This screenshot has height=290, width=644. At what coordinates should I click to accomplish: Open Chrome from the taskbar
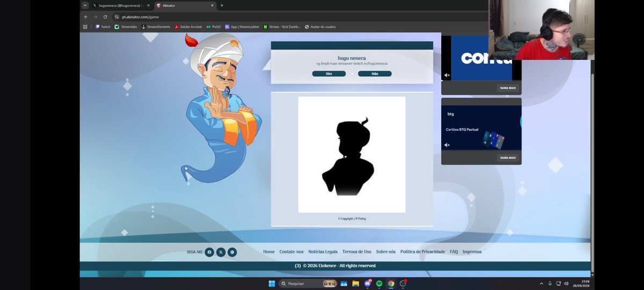click(x=391, y=284)
